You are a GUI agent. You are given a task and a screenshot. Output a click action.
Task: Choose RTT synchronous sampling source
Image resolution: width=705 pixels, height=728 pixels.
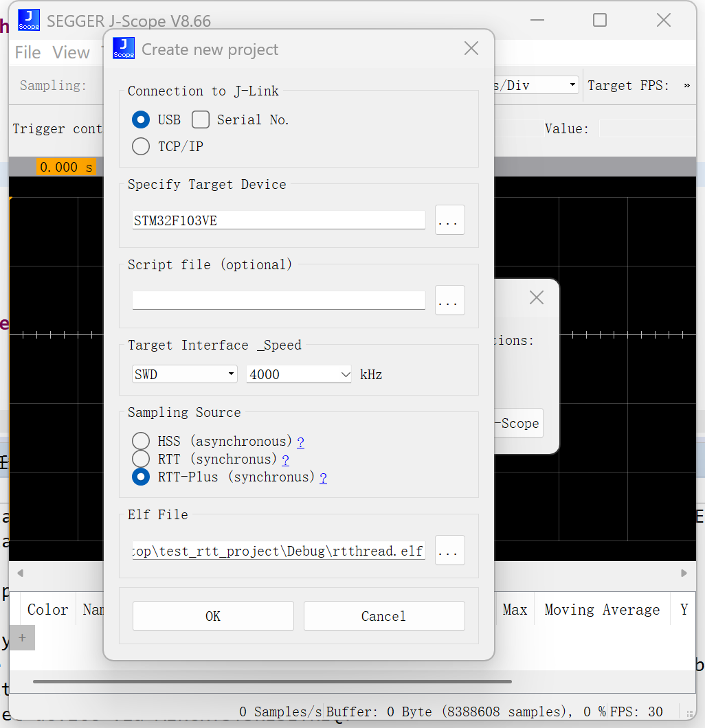(x=141, y=459)
